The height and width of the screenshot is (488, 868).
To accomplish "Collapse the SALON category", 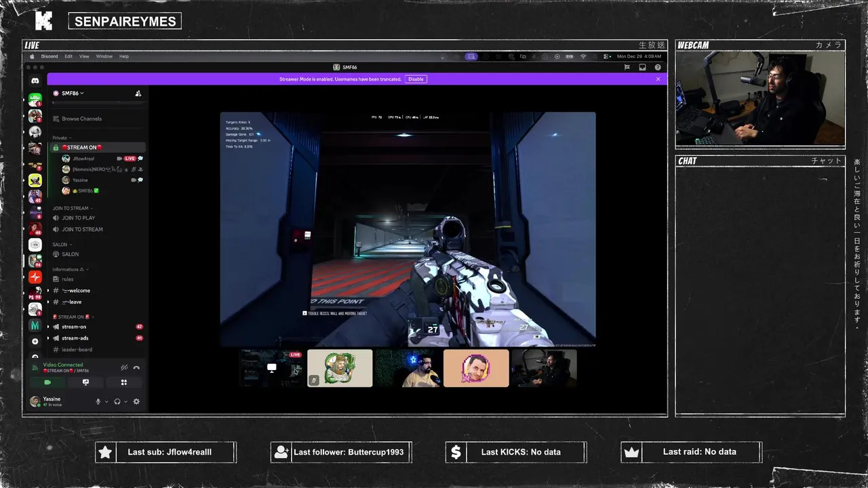I will click(x=62, y=245).
